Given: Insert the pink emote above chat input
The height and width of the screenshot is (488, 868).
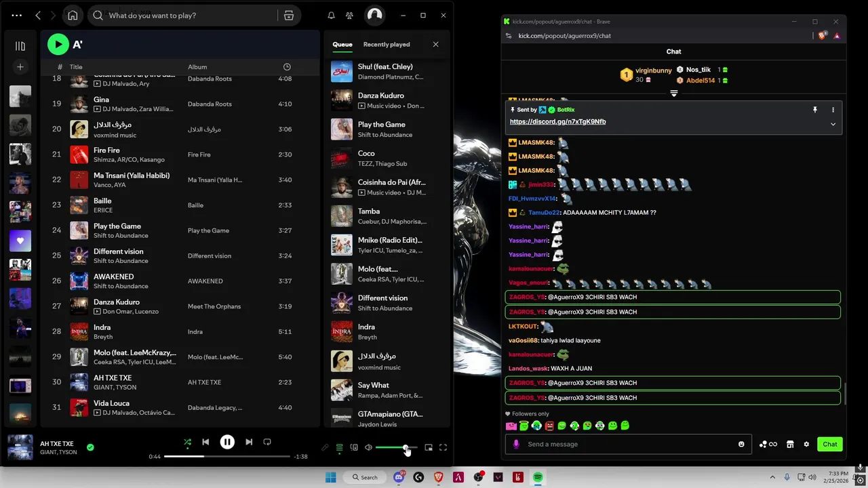Looking at the screenshot, I should pyautogui.click(x=511, y=426).
